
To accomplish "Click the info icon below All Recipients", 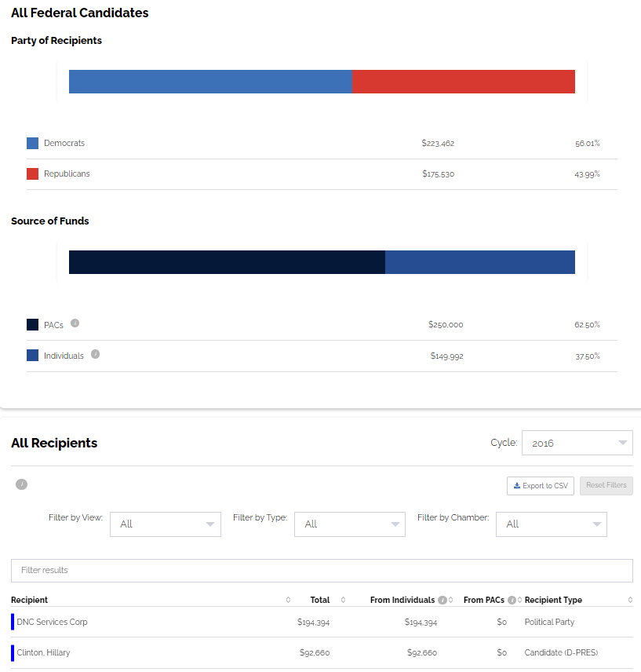I will [x=22, y=484].
